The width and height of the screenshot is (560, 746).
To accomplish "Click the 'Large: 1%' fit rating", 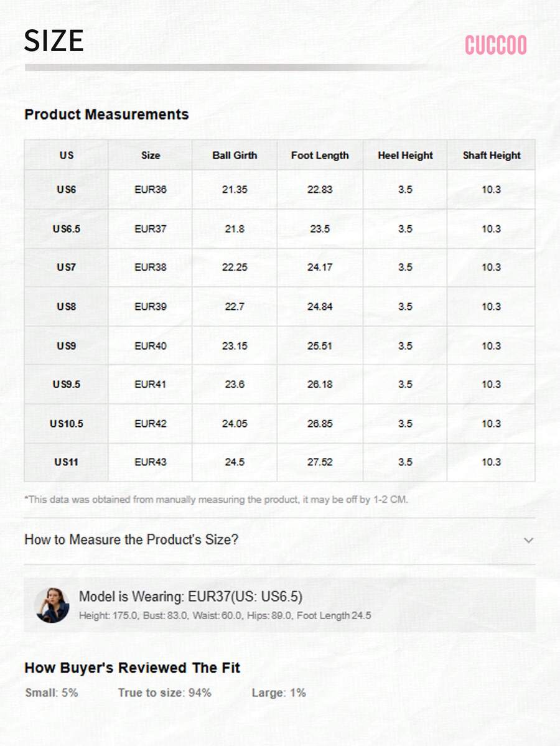I will (x=279, y=692).
